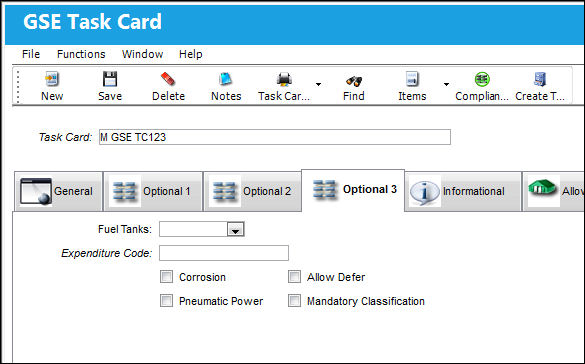Screen dimensions: 585x364
Task: Switch to the Optional 1 tab
Action: [153, 191]
